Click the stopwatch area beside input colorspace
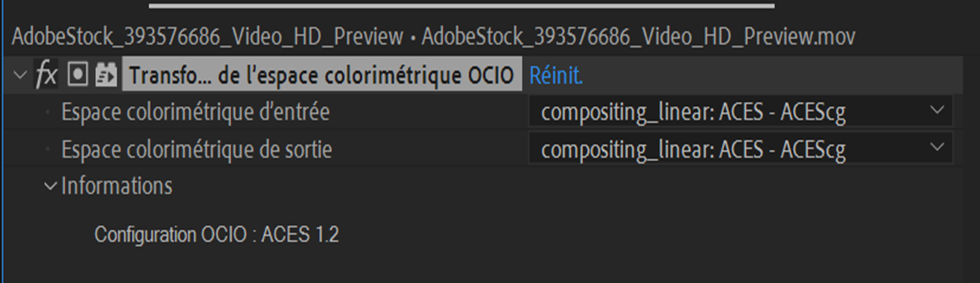Screen dimensions: 980x283 pyautogui.click(x=47, y=112)
